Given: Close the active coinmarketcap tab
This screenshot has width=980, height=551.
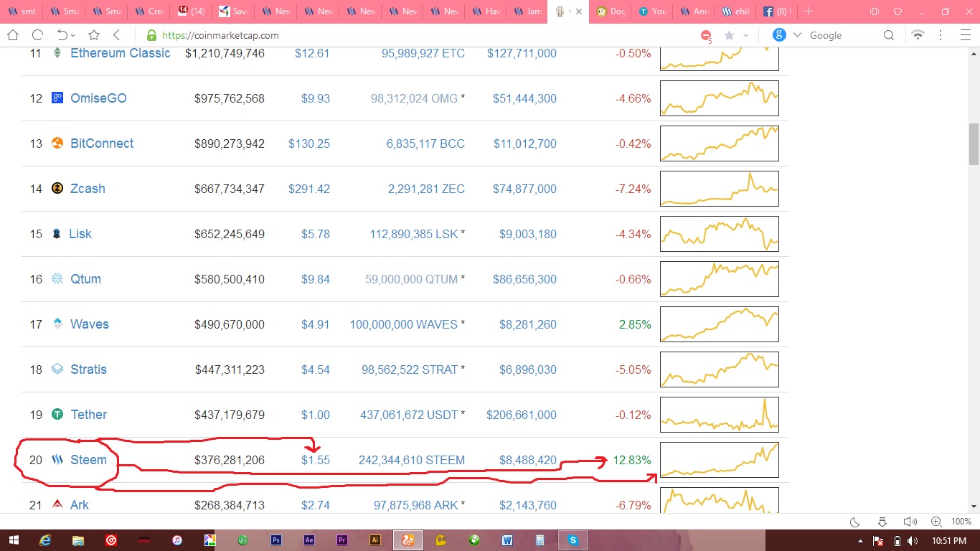Looking at the screenshot, I should pos(579,11).
